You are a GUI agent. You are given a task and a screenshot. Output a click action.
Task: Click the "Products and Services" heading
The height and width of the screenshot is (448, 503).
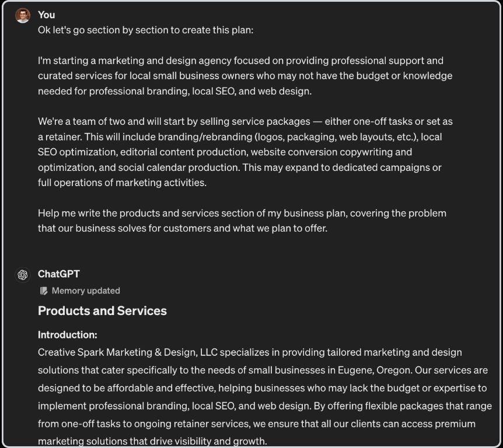point(102,311)
